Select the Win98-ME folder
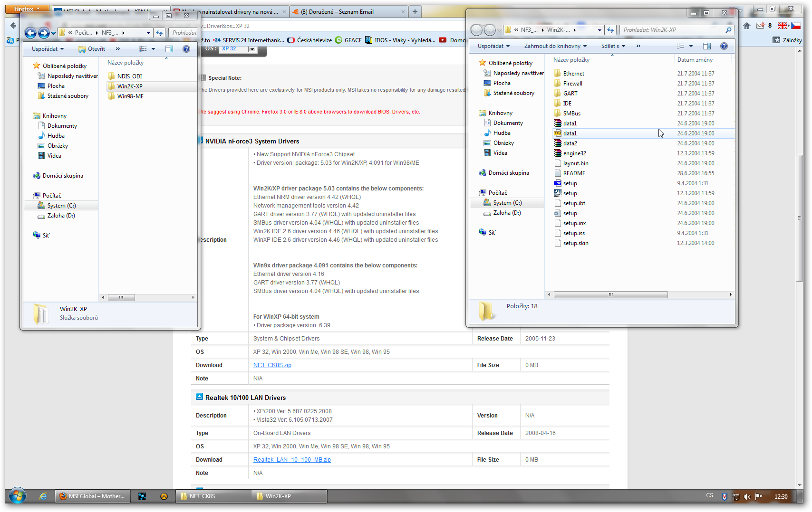 [x=130, y=96]
